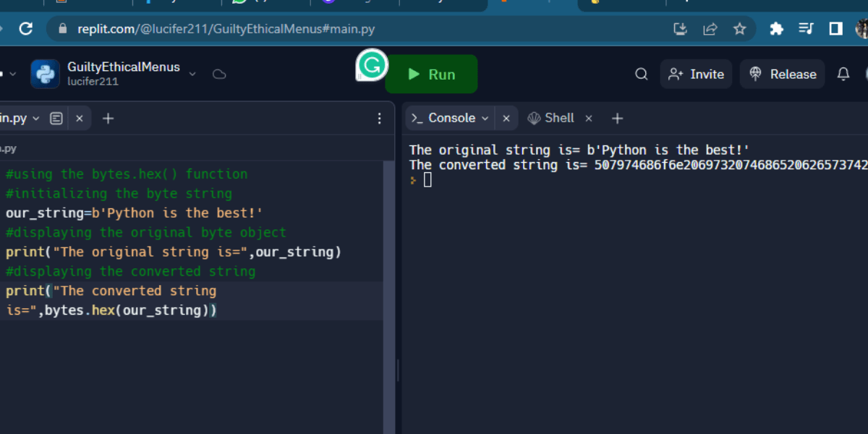Open search with the magnifying glass icon

[x=641, y=74]
